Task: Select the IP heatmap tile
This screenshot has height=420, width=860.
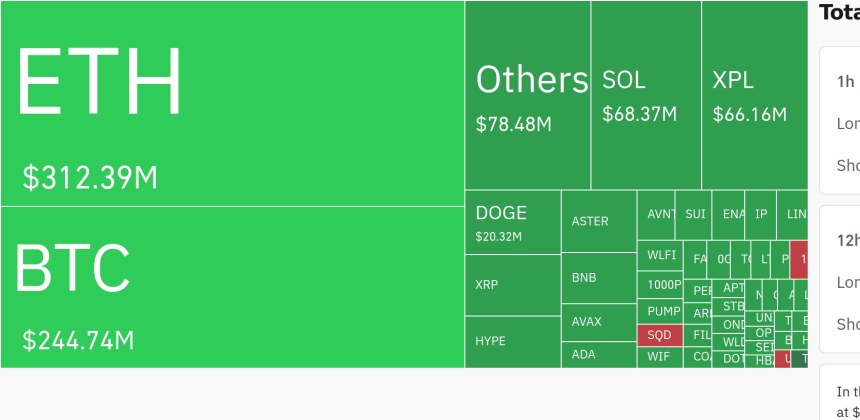Action: pyautogui.click(x=761, y=214)
